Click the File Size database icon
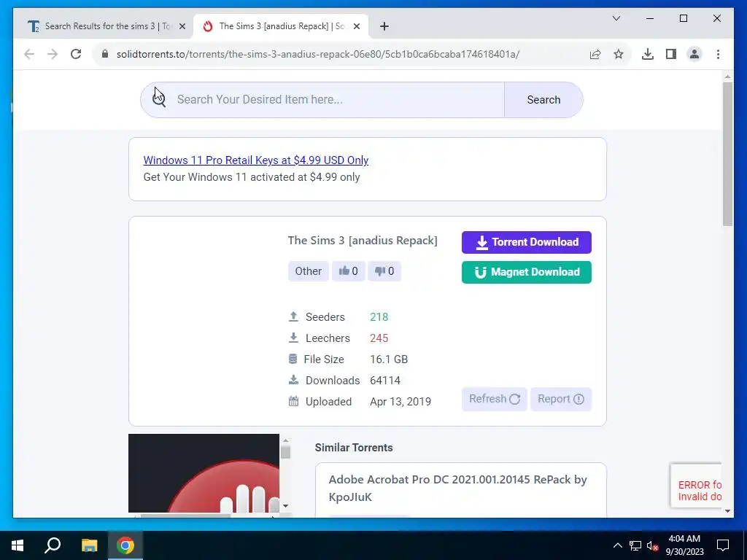Viewport: 747px width, 560px height. coord(293,359)
